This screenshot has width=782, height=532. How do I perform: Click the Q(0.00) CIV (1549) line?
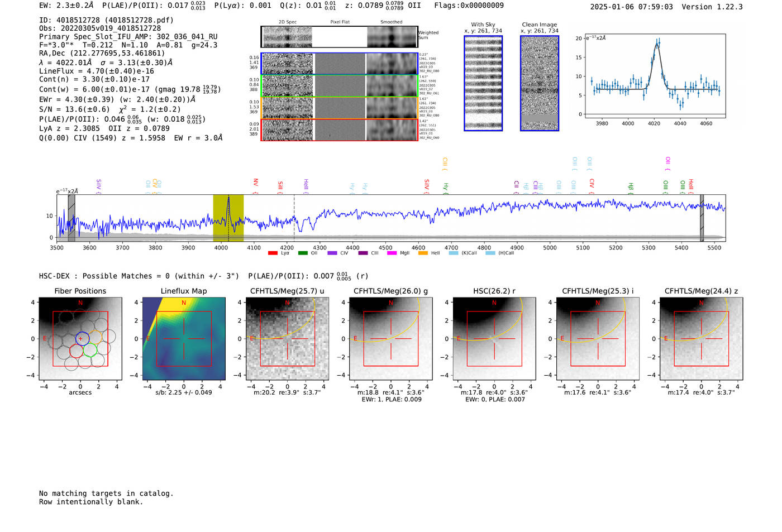(131, 138)
